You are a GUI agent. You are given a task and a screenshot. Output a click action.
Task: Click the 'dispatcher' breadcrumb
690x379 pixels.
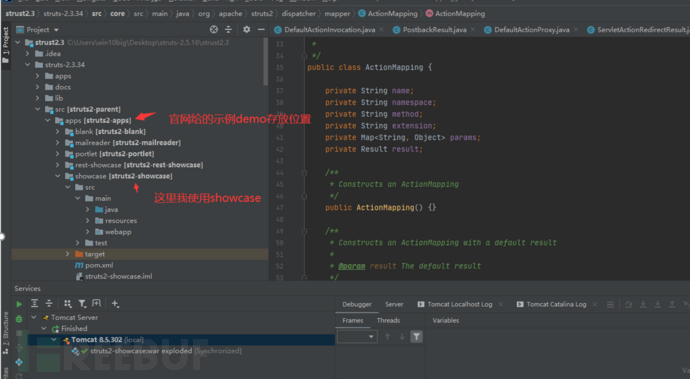pos(299,14)
